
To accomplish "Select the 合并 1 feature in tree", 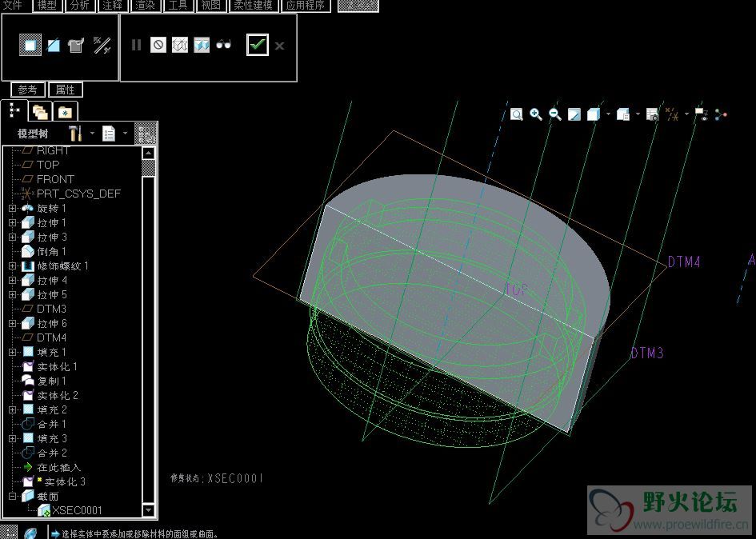I will (x=44, y=425).
